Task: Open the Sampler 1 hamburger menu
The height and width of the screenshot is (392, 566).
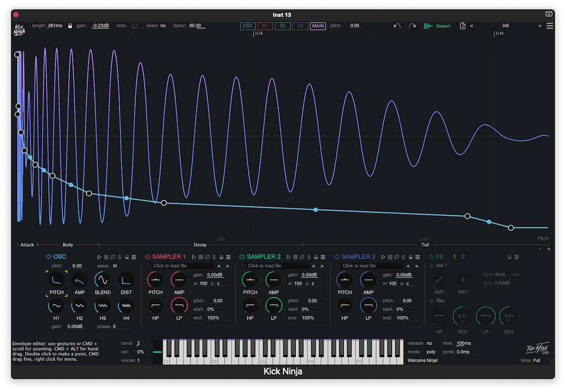Action: tap(228, 257)
